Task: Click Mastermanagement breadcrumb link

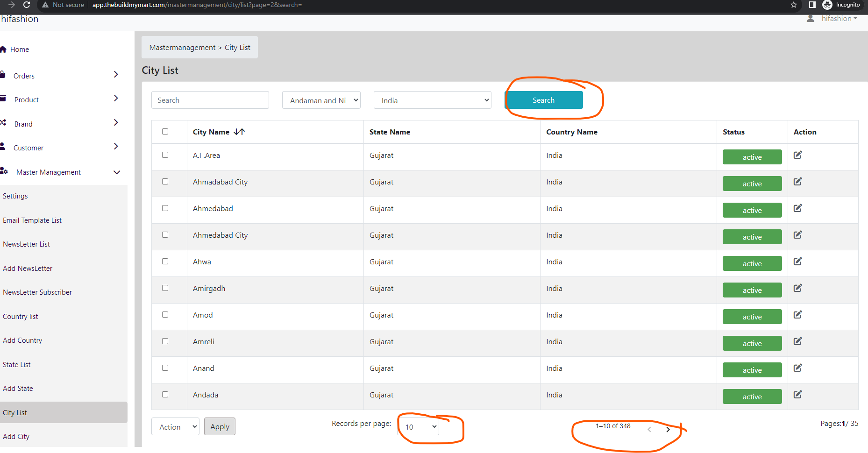Action: [182, 48]
